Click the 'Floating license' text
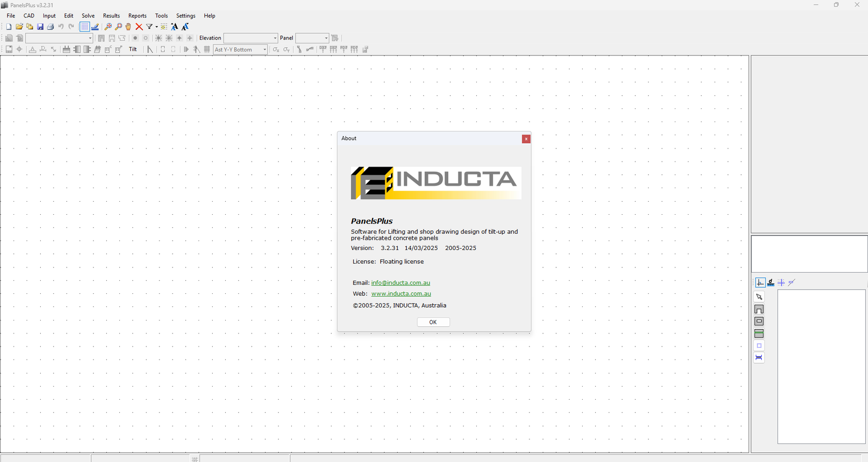Screen dimensions: 868x462 pyautogui.click(x=402, y=261)
